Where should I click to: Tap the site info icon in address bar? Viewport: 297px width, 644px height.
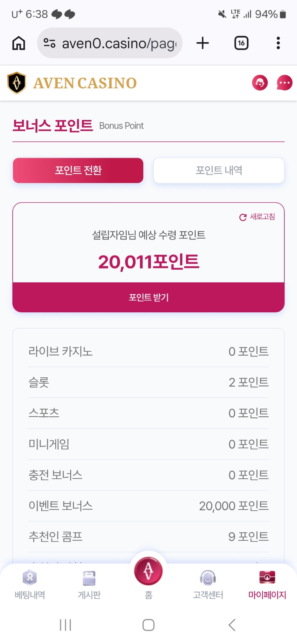49,43
